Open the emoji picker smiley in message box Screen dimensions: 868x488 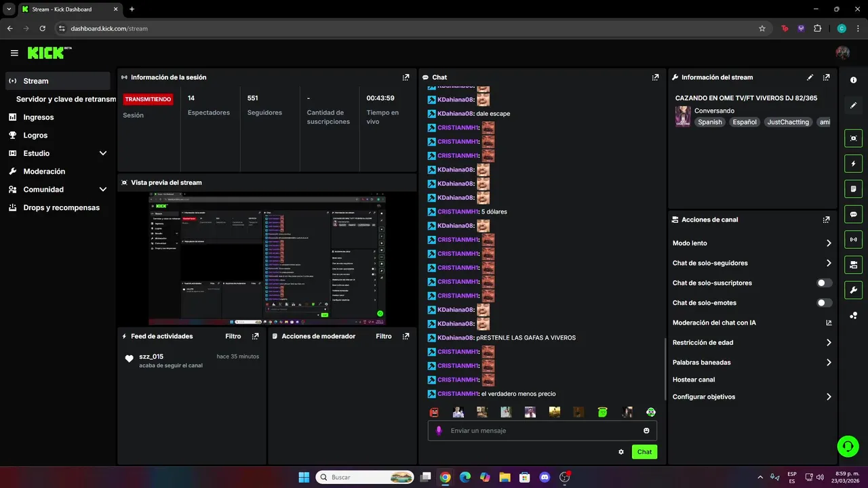point(646,430)
